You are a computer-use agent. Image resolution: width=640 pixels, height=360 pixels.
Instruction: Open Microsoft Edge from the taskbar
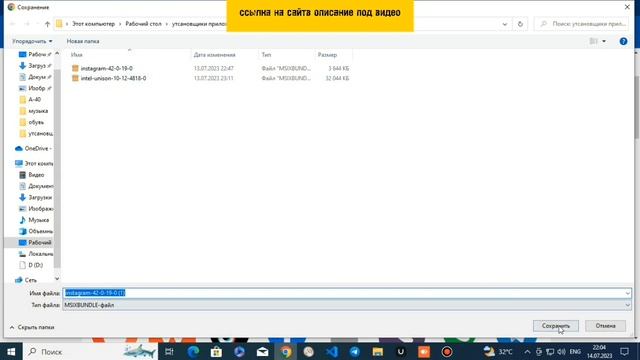(193, 351)
